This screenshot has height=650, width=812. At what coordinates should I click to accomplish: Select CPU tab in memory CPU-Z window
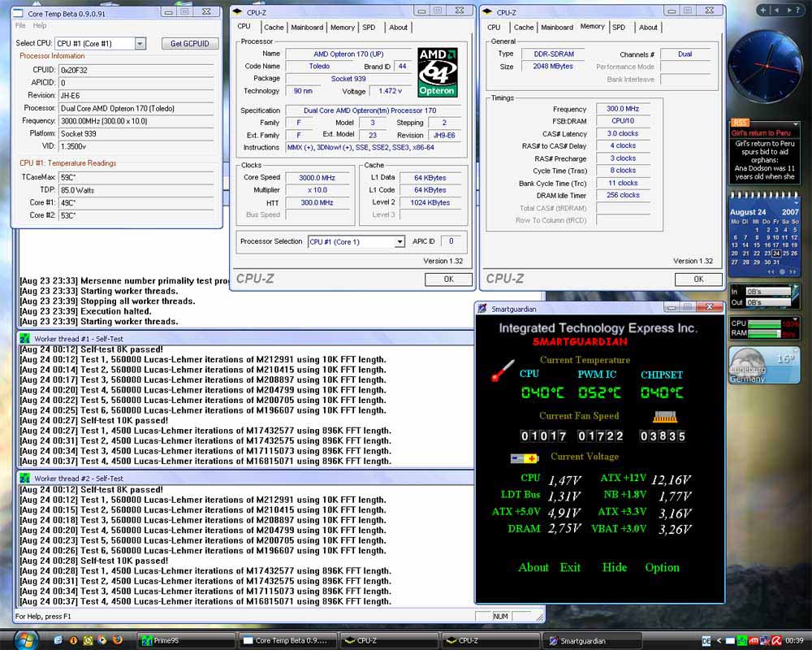(494, 27)
